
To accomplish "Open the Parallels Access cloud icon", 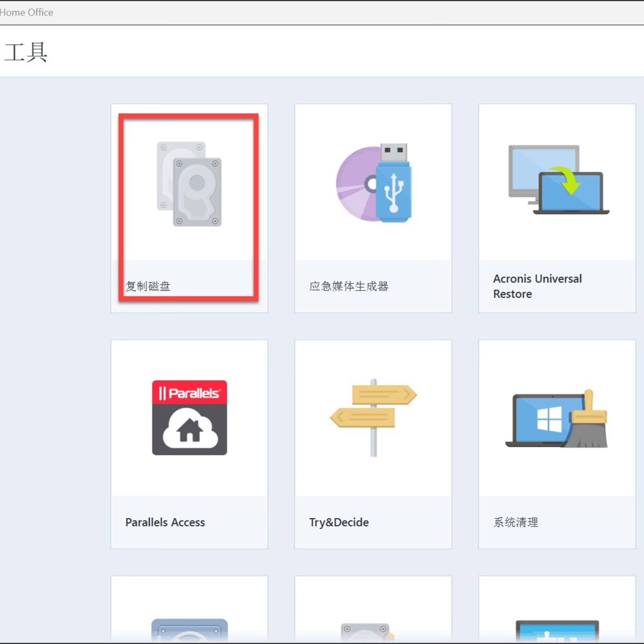I will pyautogui.click(x=190, y=418).
